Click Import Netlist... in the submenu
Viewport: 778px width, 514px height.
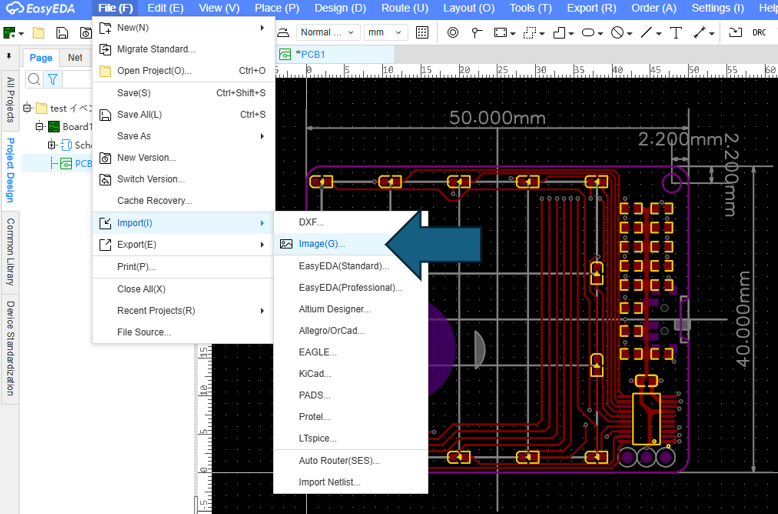(x=329, y=482)
